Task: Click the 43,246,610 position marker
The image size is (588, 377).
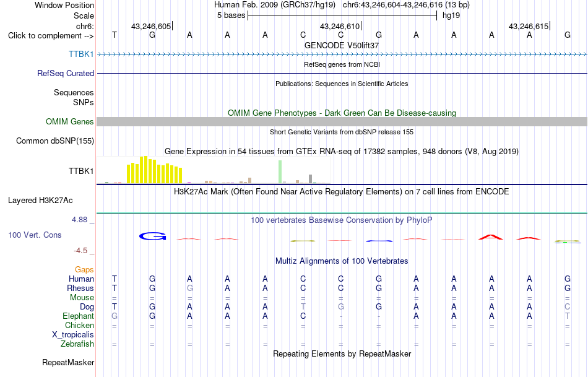Action: click(x=340, y=26)
